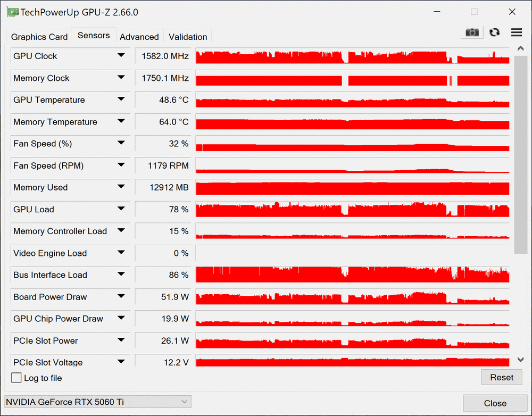The width and height of the screenshot is (532, 416).
Task: Expand the Board Power Draw dropdown
Action: point(121,296)
